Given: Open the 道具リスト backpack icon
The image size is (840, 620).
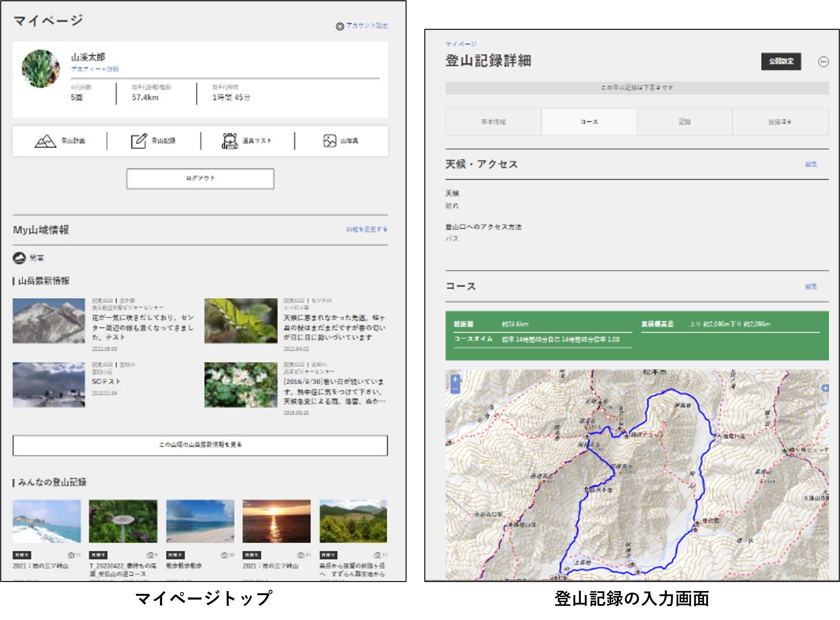Looking at the screenshot, I should pos(229,141).
